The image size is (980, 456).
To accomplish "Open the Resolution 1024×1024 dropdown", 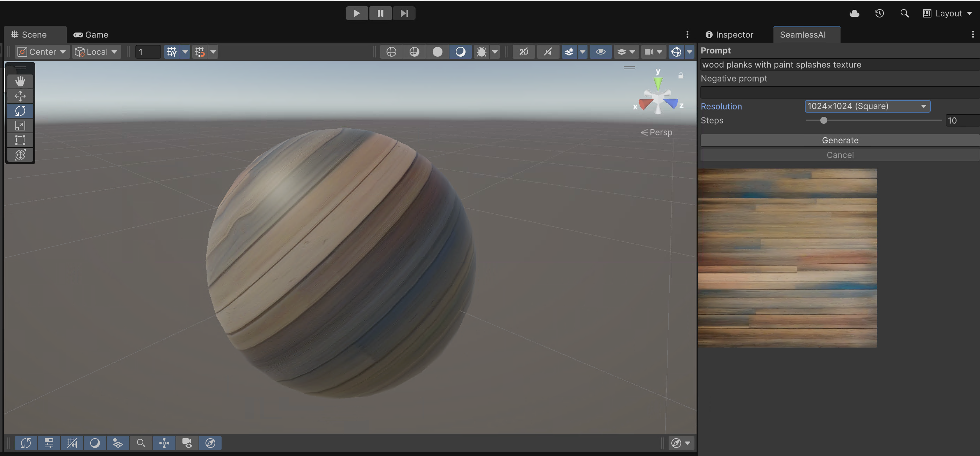I will (x=867, y=106).
